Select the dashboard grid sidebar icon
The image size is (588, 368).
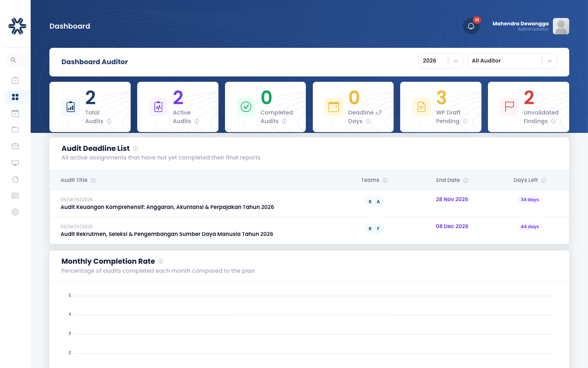coord(15,97)
